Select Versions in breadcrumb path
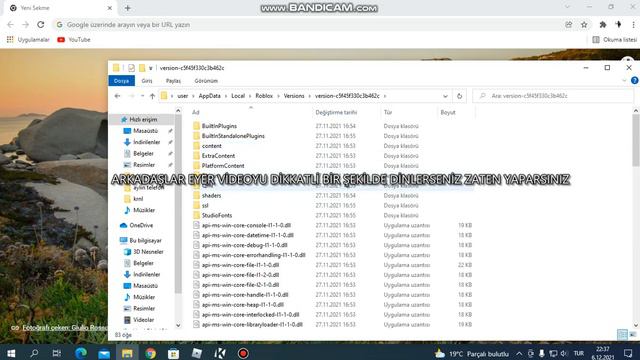640x360 pixels. pyautogui.click(x=294, y=96)
